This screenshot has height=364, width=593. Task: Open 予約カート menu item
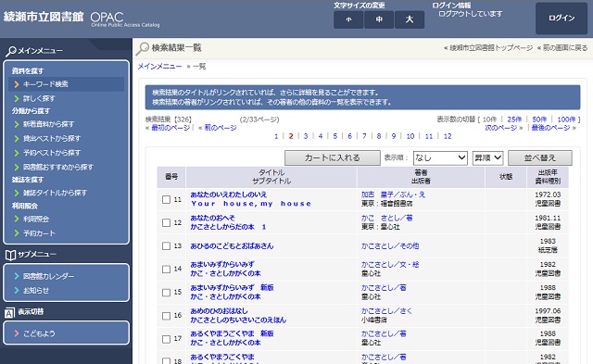[39, 233]
